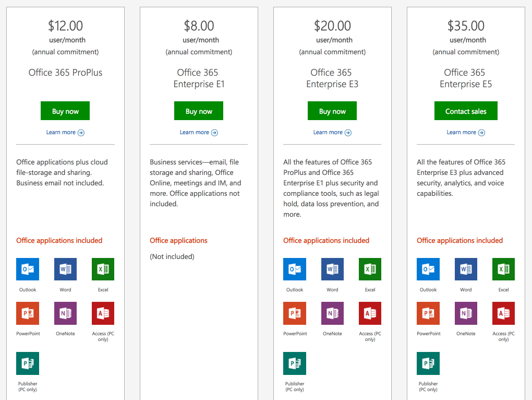The image size is (532, 400).
Task: Click the Publisher icon in Enterprise E3 plan
Action: 295,363
